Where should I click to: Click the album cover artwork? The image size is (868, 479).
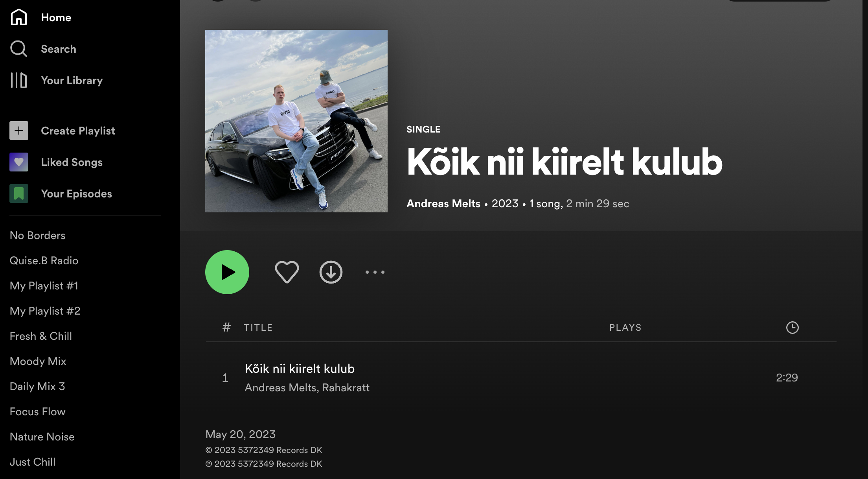click(296, 121)
